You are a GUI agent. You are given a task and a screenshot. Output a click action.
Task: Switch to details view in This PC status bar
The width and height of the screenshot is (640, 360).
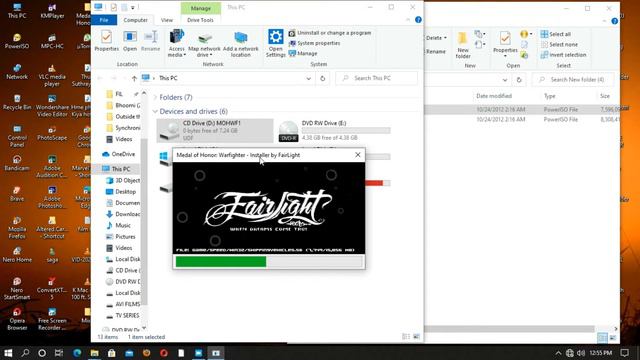pos(406,337)
